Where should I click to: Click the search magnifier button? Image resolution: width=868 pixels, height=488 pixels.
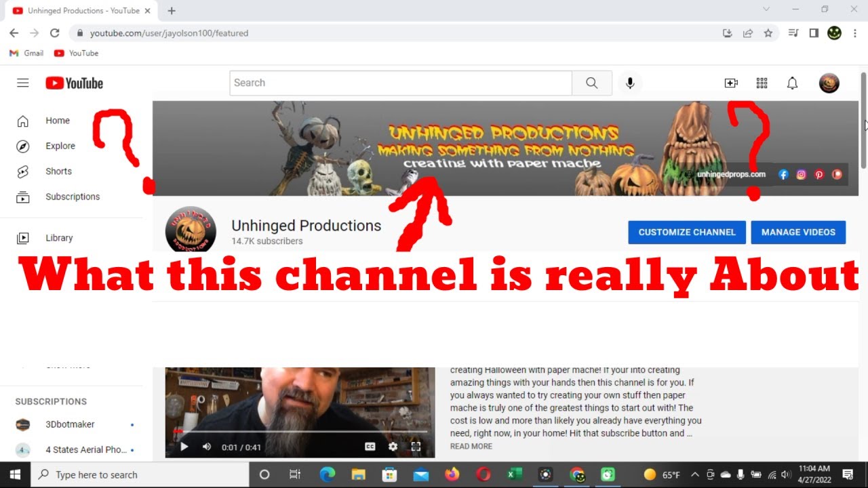[592, 83]
